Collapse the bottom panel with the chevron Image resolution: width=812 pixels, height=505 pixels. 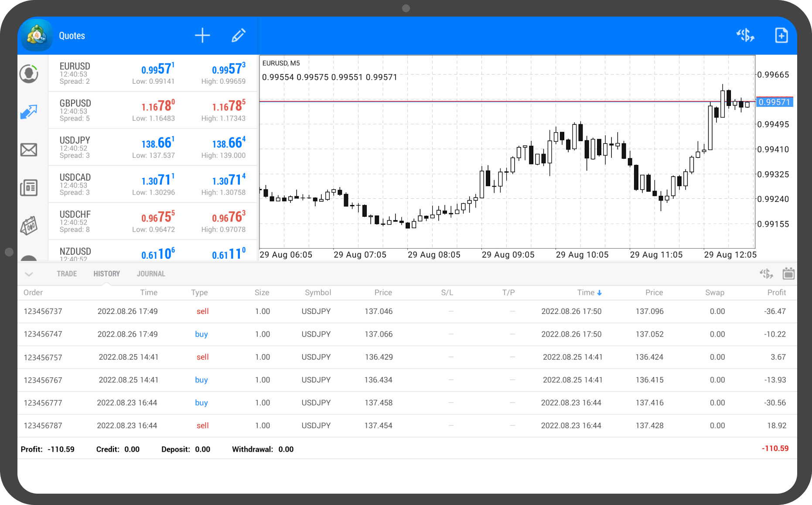coord(29,274)
